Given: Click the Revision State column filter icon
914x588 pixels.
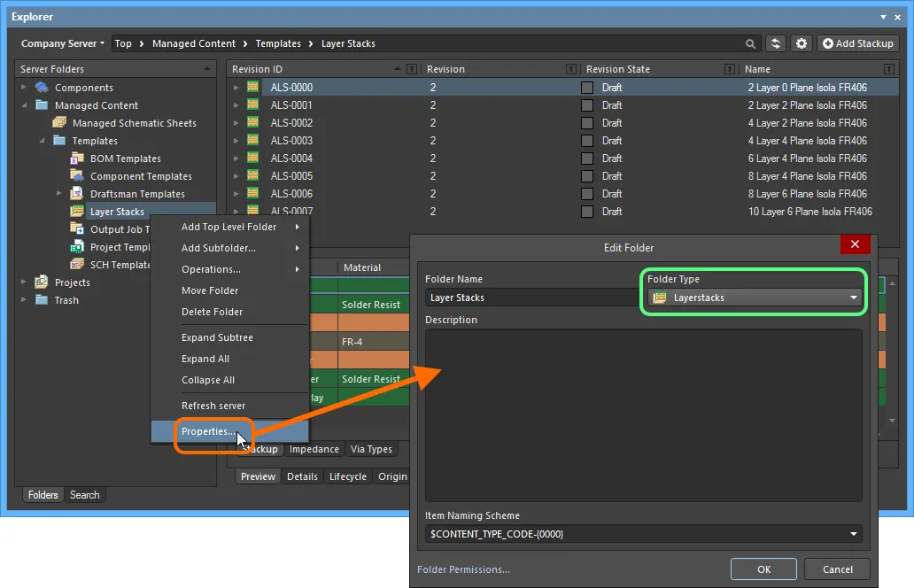Looking at the screenshot, I should coord(729,69).
